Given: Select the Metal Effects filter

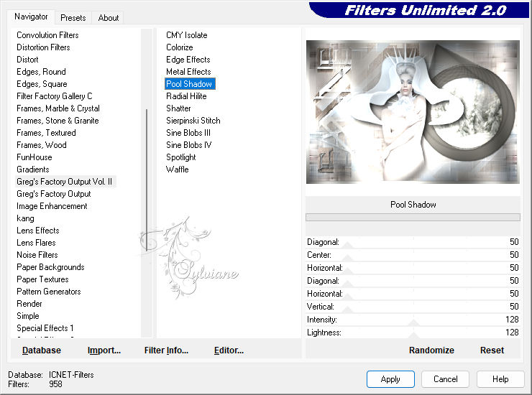Looking at the screenshot, I should coord(188,72).
